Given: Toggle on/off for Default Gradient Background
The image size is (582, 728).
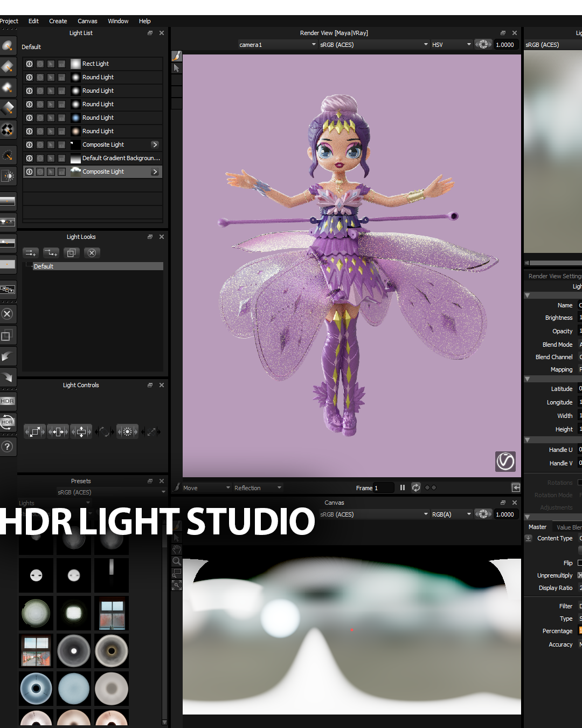Looking at the screenshot, I should point(29,158).
